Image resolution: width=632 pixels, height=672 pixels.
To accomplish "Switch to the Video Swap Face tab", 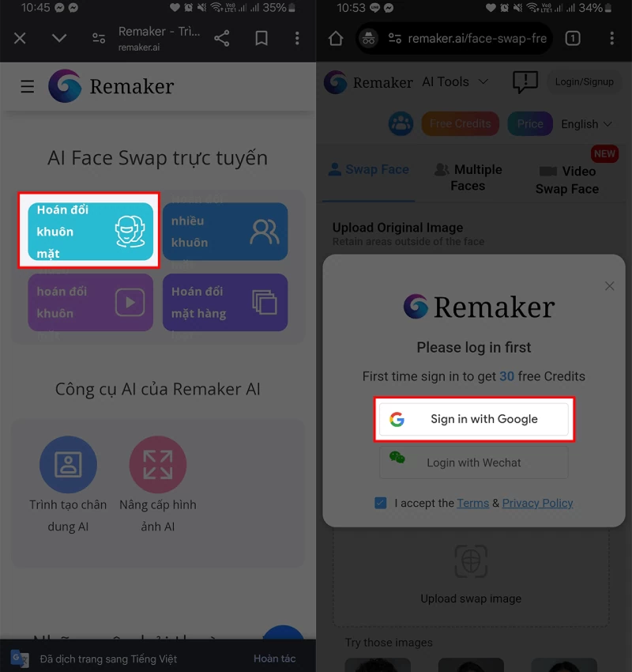I will click(x=567, y=180).
